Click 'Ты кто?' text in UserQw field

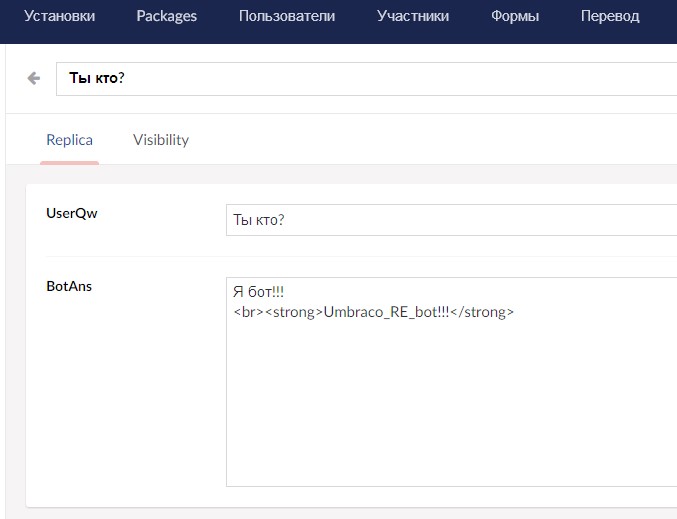point(258,219)
